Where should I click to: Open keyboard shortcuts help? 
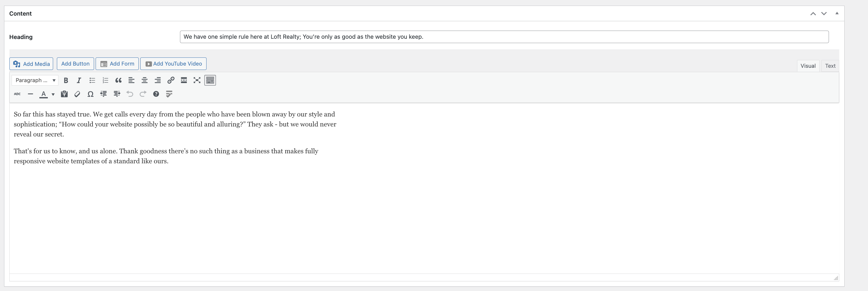(156, 94)
